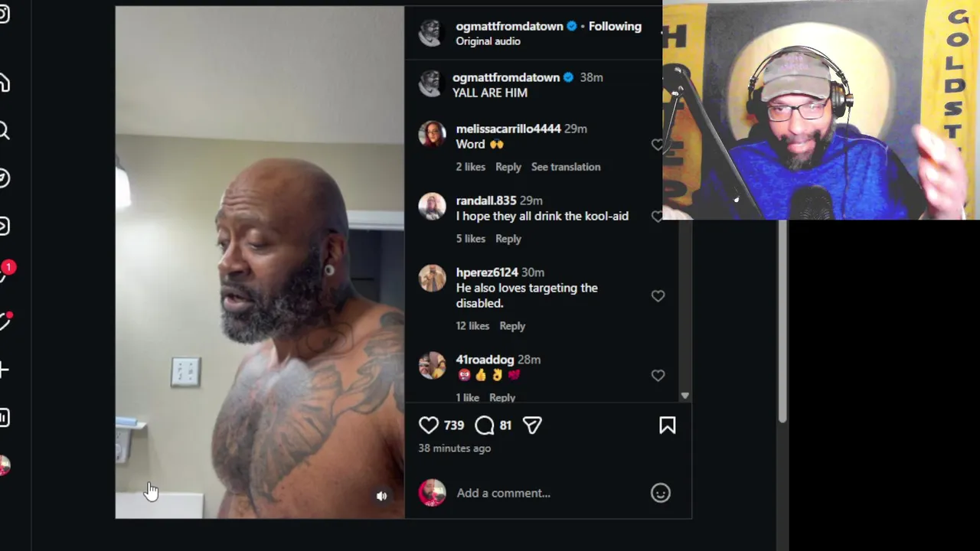Open the emoji picker smiley icon
This screenshot has width=980, height=551.
(x=661, y=493)
